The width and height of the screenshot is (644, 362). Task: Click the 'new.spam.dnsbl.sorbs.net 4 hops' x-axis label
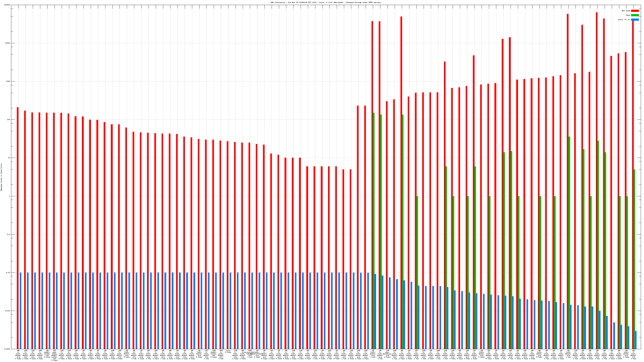[x=54, y=355]
